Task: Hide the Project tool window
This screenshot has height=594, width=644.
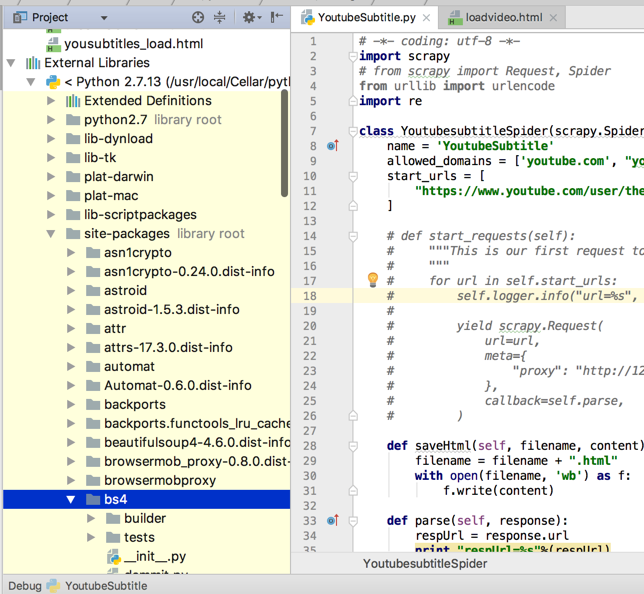Action: click(x=276, y=17)
